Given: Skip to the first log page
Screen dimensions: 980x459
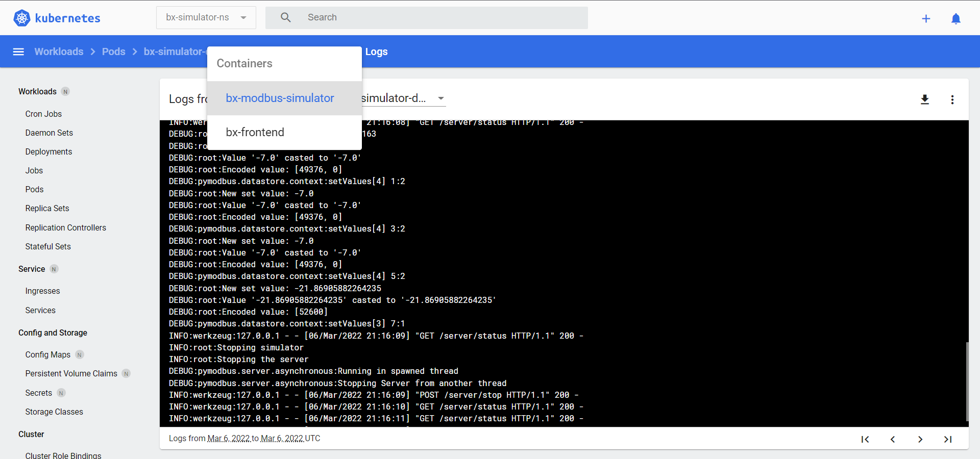Looking at the screenshot, I should click(865, 439).
